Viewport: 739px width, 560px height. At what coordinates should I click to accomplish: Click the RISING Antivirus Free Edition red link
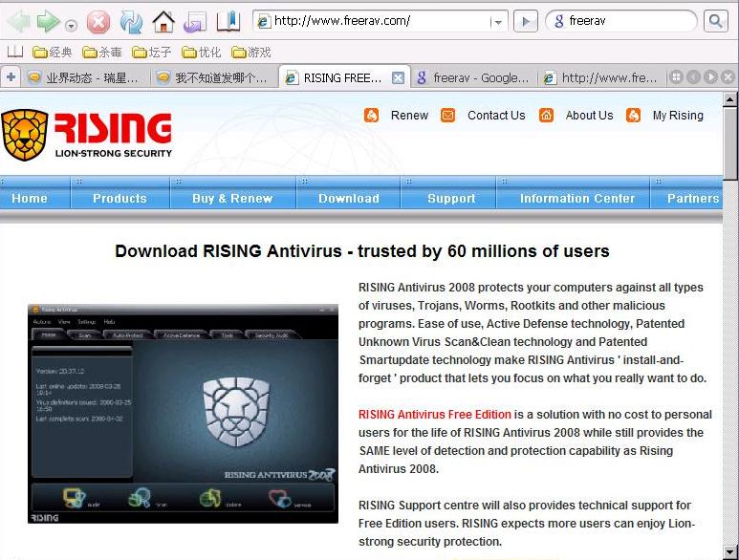(435, 415)
